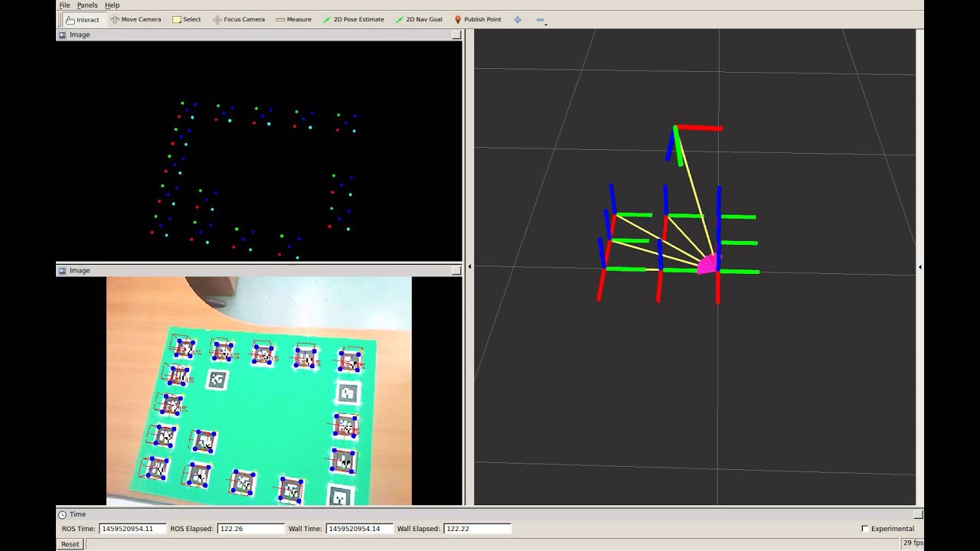Click the magenta camera marker in 3D view
The width and height of the screenshot is (980, 551).
click(x=709, y=263)
